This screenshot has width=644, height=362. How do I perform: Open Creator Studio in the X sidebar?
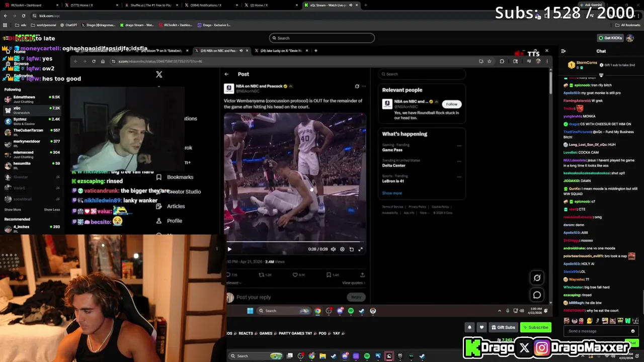point(179,192)
